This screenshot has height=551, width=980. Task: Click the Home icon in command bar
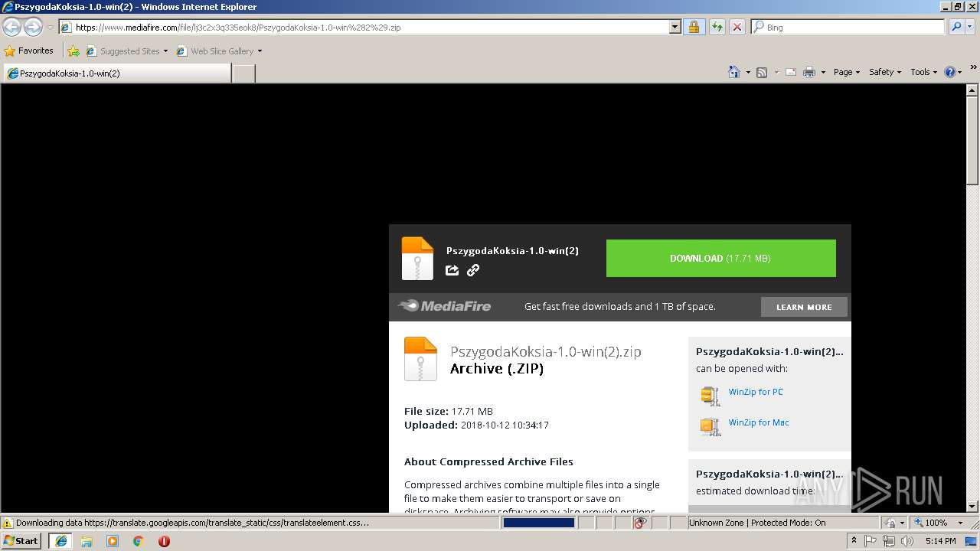point(734,72)
